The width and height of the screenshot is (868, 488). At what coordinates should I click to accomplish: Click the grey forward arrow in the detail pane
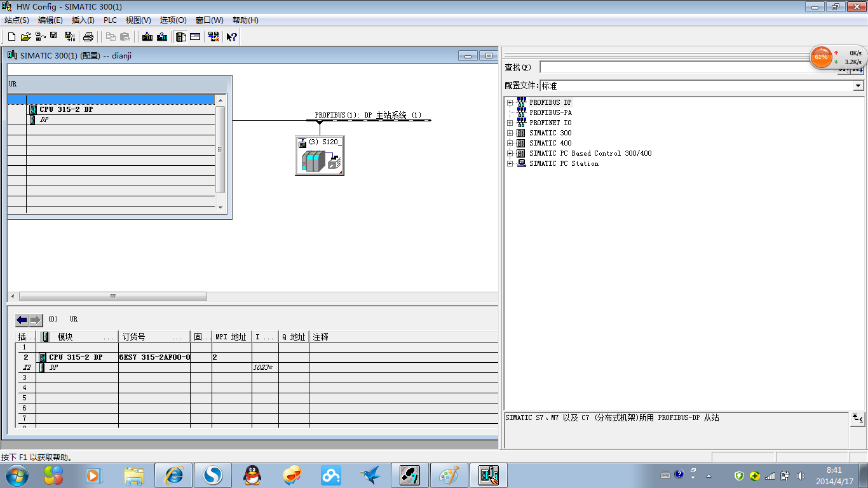click(36, 320)
